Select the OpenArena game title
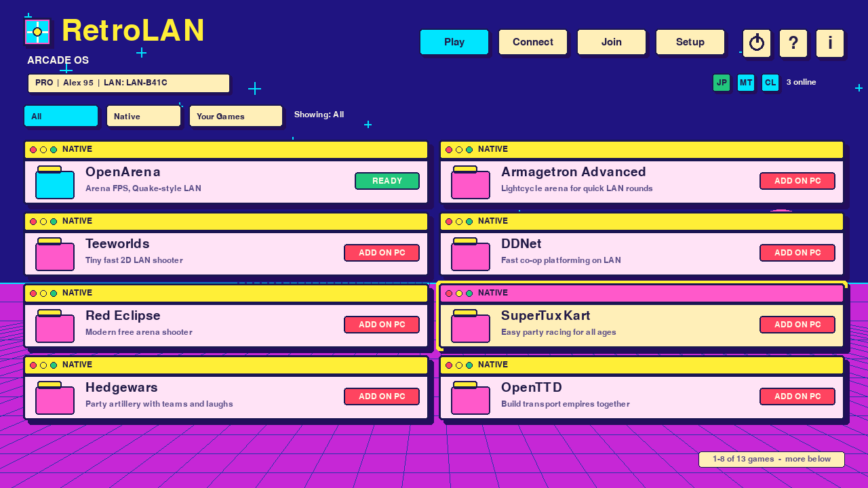Screen dimensions: 868x488 click(123, 172)
